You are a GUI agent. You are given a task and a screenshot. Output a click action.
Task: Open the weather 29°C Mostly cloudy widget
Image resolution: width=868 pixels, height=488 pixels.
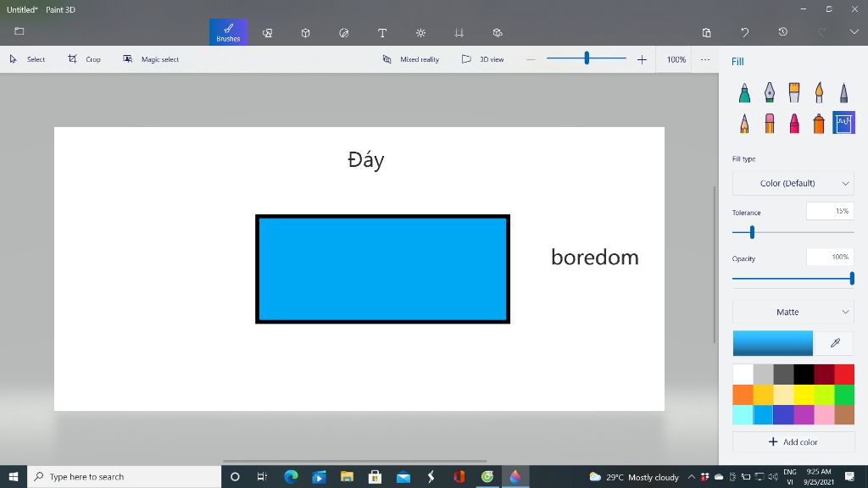pos(634,477)
